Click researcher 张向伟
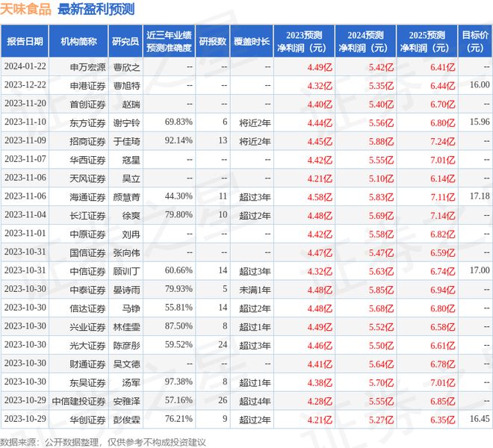 126,253
